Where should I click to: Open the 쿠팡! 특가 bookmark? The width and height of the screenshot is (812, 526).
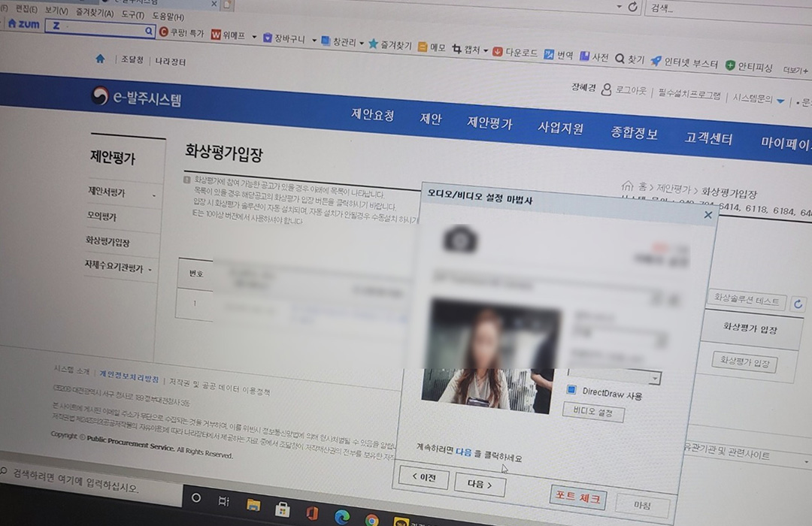tap(182, 32)
